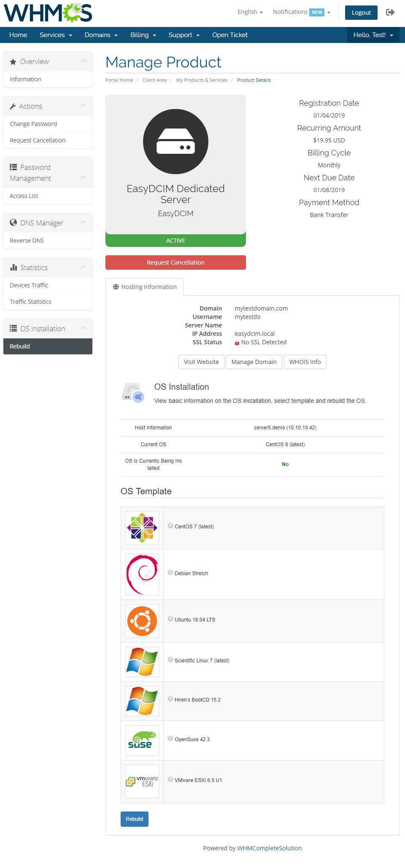Click the Logout button
This screenshot has width=405, height=868.
click(x=361, y=13)
